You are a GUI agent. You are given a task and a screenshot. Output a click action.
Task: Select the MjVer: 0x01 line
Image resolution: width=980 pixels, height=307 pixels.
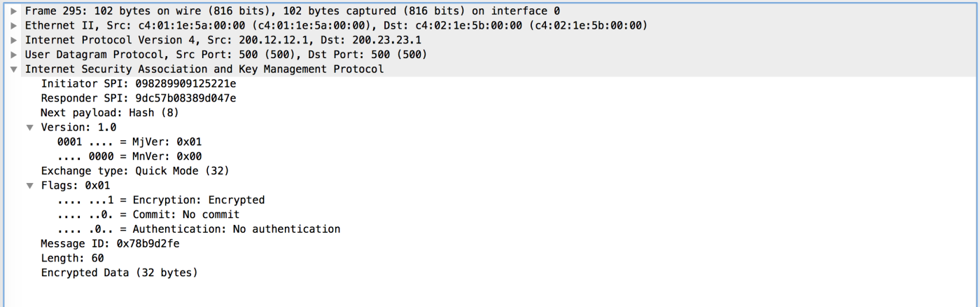129,142
